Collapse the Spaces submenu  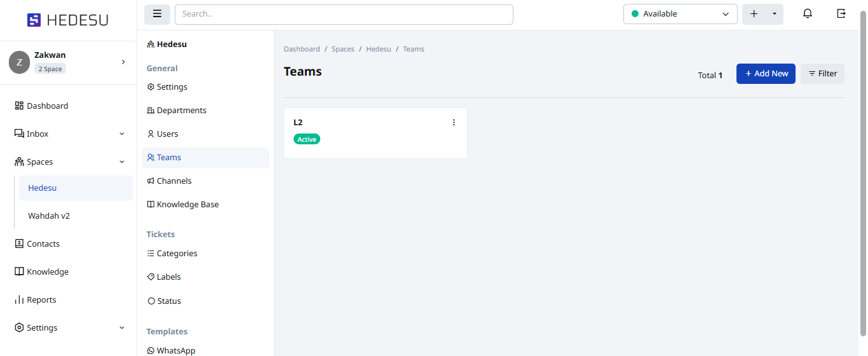coord(122,162)
